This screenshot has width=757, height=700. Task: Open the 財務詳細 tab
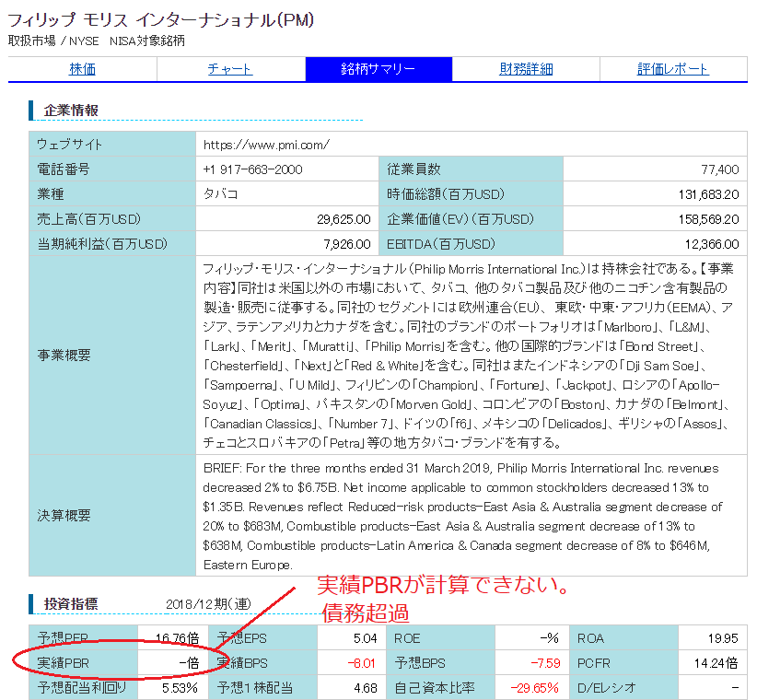(526, 69)
